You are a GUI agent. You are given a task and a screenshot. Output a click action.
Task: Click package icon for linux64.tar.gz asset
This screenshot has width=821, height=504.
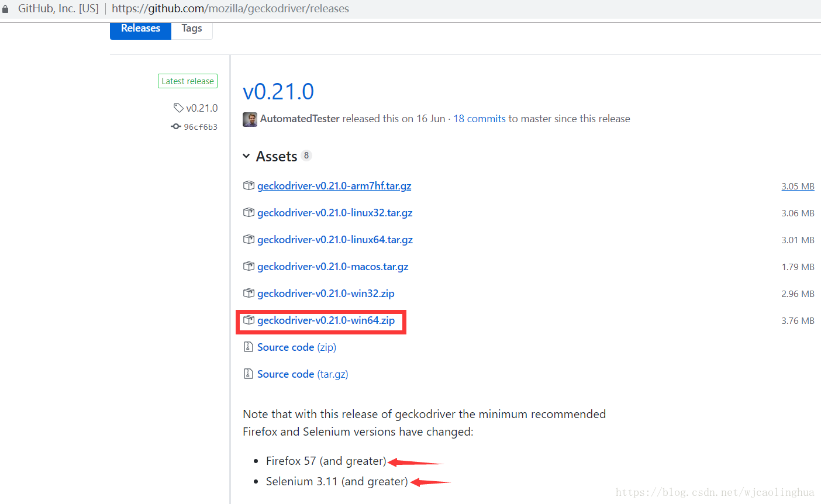[x=249, y=239]
